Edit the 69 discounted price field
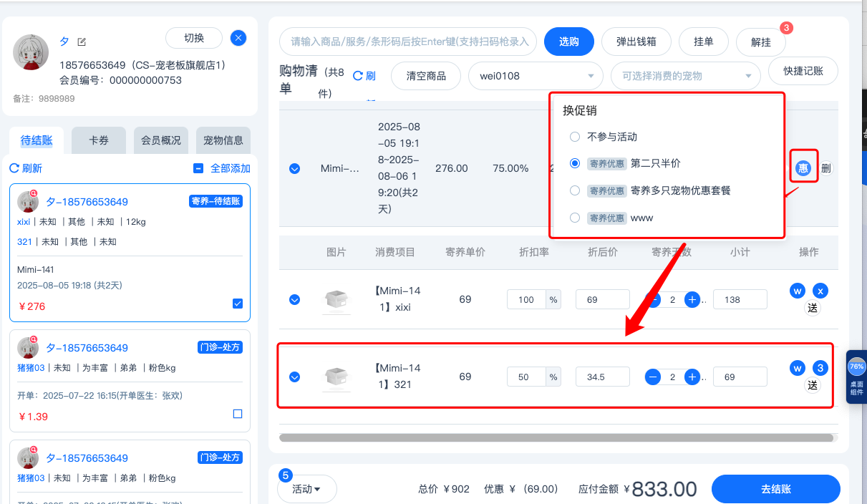867x504 pixels. point(603,299)
